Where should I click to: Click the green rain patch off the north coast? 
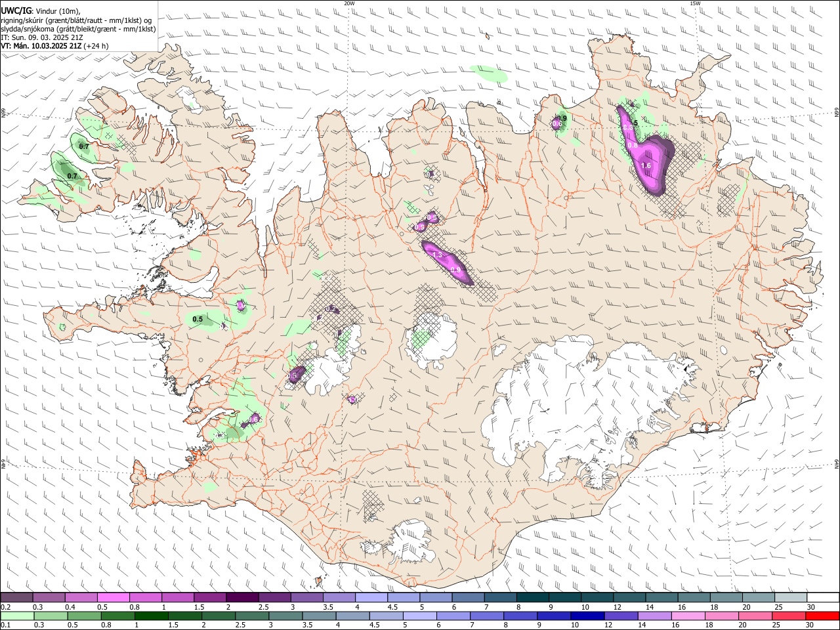(x=490, y=73)
